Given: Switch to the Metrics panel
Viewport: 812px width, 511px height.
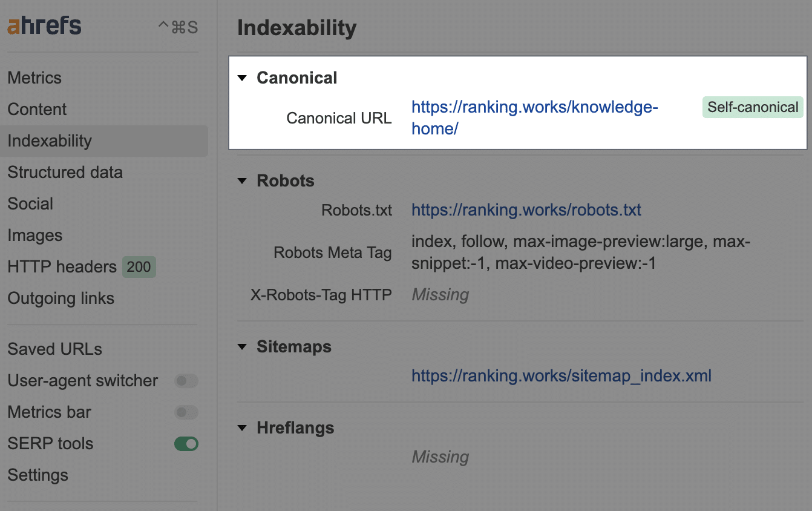Looking at the screenshot, I should [34, 77].
